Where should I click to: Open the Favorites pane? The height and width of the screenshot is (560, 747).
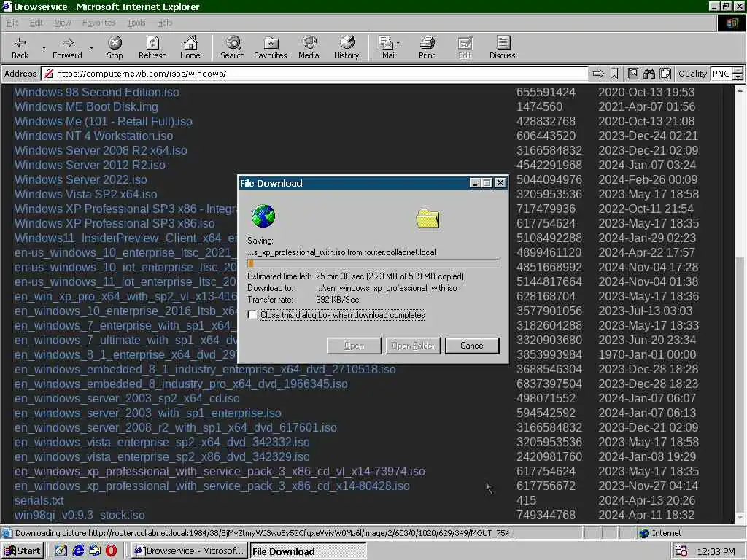point(271,47)
